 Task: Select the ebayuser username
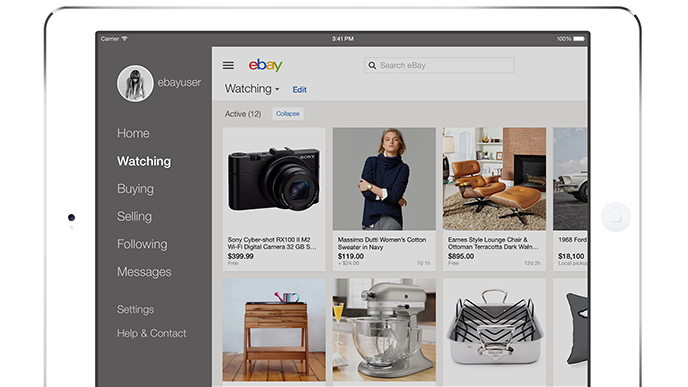point(179,82)
